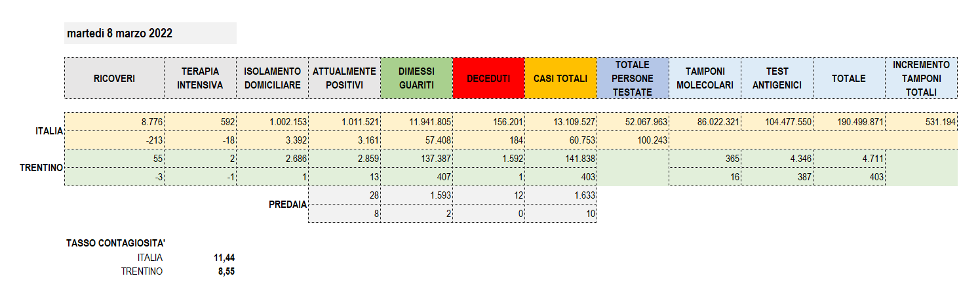The image size is (980, 295).
Task: Click Italia ricoveri value 8.776
Action: click(114, 122)
